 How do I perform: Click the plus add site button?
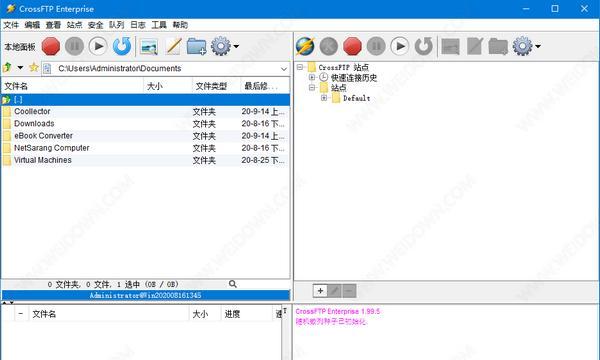tap(320, 291)
